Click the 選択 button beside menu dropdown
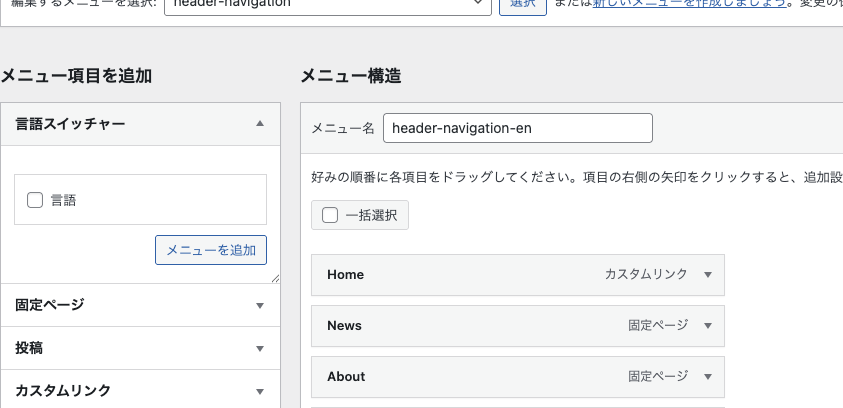The image size is (843, 408). coord(522,5)
